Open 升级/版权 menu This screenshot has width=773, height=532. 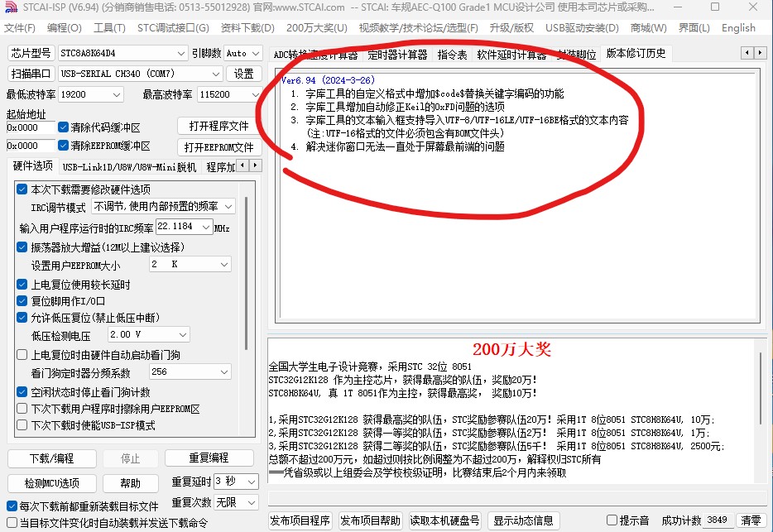[511, 28]
